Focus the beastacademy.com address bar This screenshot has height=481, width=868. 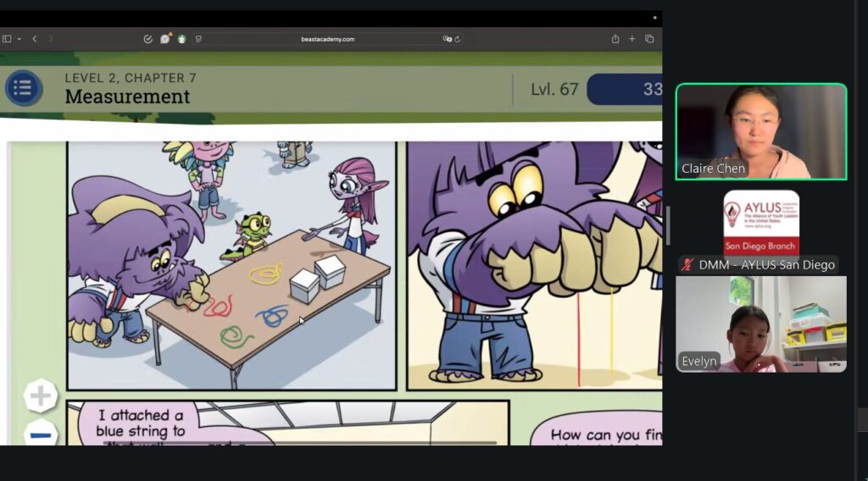pyautogui.click(x=328, y=39)
